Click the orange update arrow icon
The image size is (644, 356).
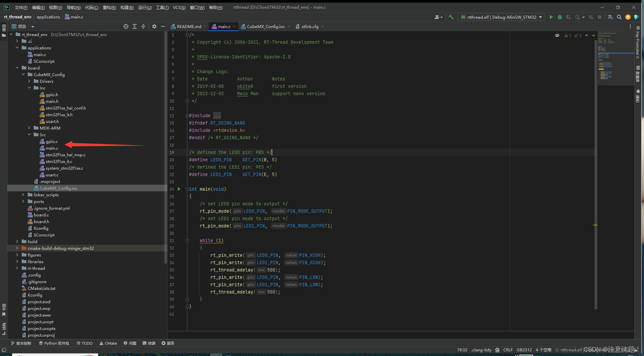628,17
